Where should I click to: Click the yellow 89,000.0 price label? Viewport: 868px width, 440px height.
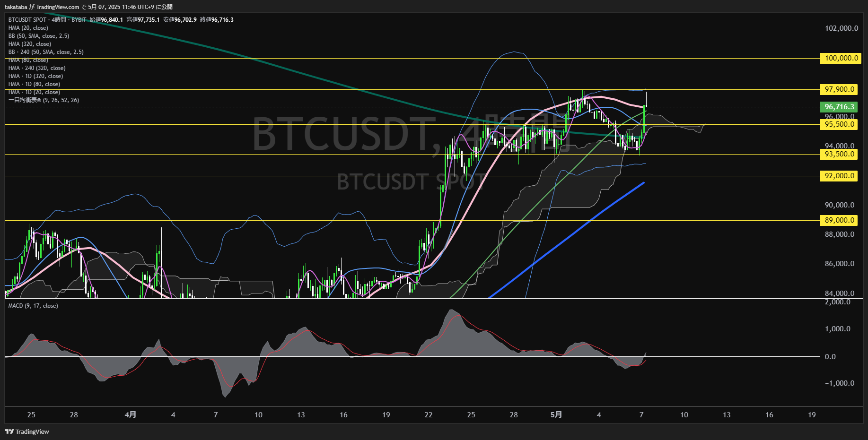coord(839,220)
